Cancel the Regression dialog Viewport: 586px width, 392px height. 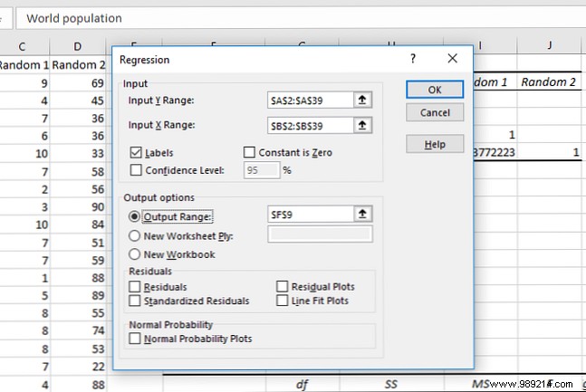tap(435, 112)
